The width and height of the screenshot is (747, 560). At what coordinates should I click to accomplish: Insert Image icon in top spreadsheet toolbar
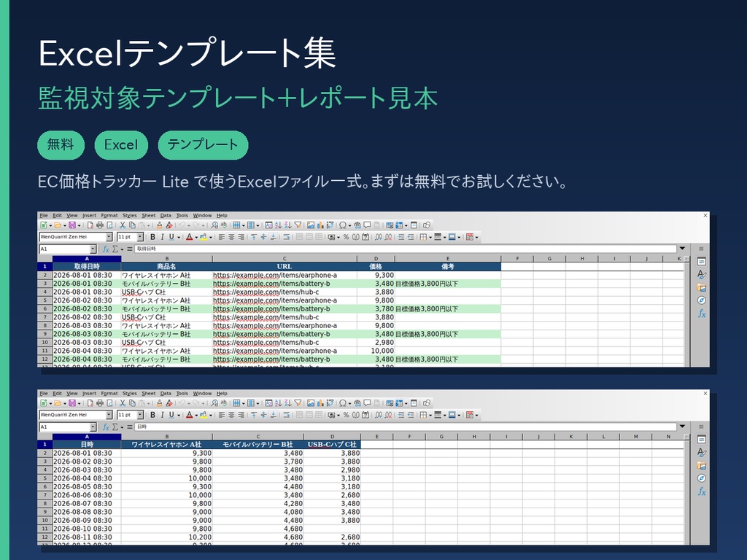(311, 225)
